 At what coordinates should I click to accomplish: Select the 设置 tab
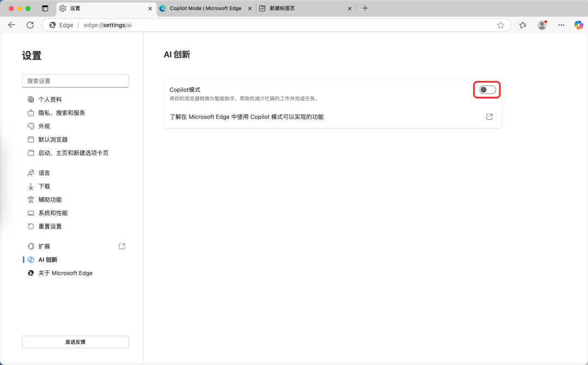tap(106, 8)
